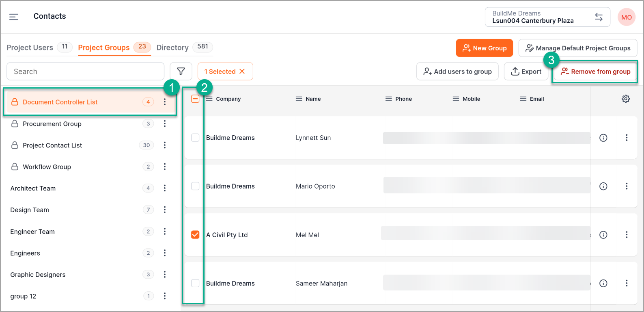Click the Search input field
Viewport: 644px width, 312px height.
[x=86, y=71]
